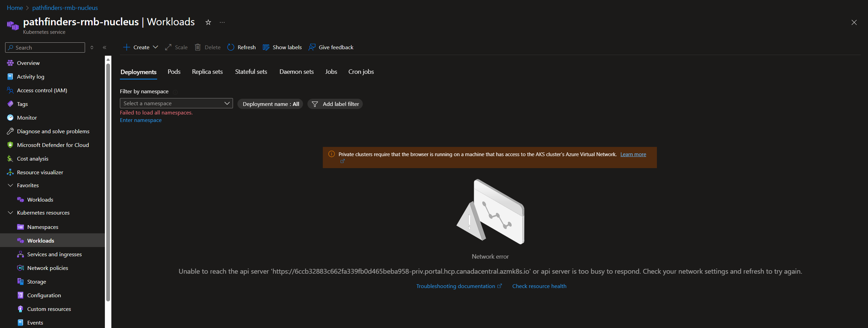The width and height of the screenshot is (868, 328).
Task: Collapse the sidebar menu with double chevron
Action: (105, 47)
